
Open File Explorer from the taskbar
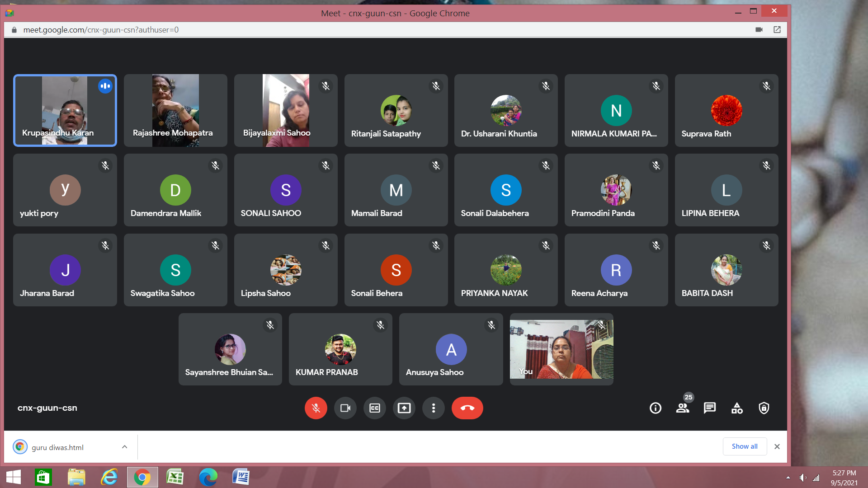click(x=76, y=477)
